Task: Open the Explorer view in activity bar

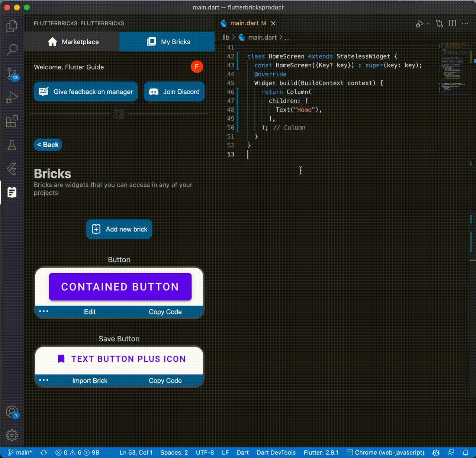Action: [12, 26]
